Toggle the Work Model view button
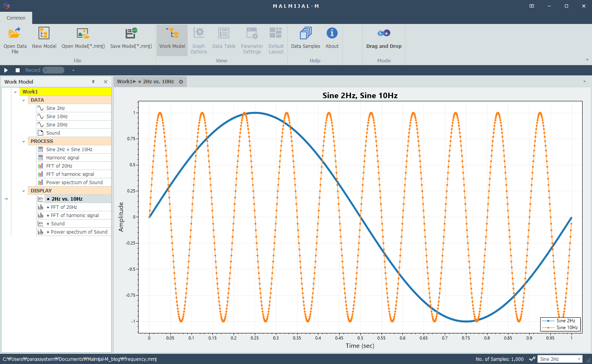The image size is (592, 364). [172, 40]
